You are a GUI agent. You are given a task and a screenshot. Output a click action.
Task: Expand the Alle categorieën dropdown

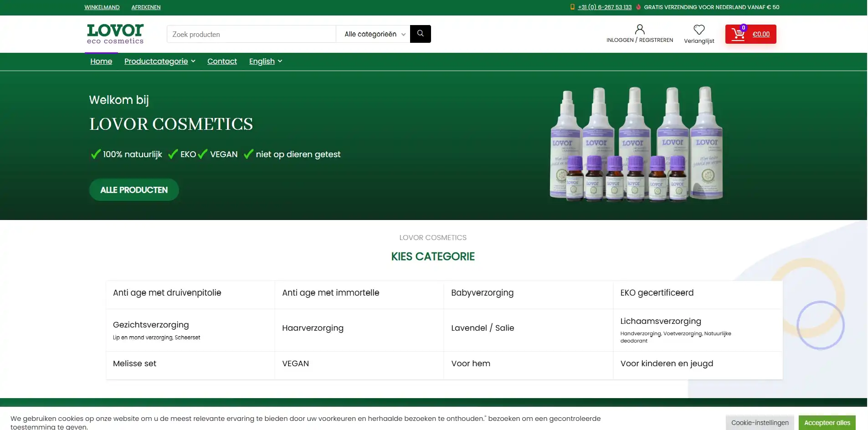pos(373,34)
